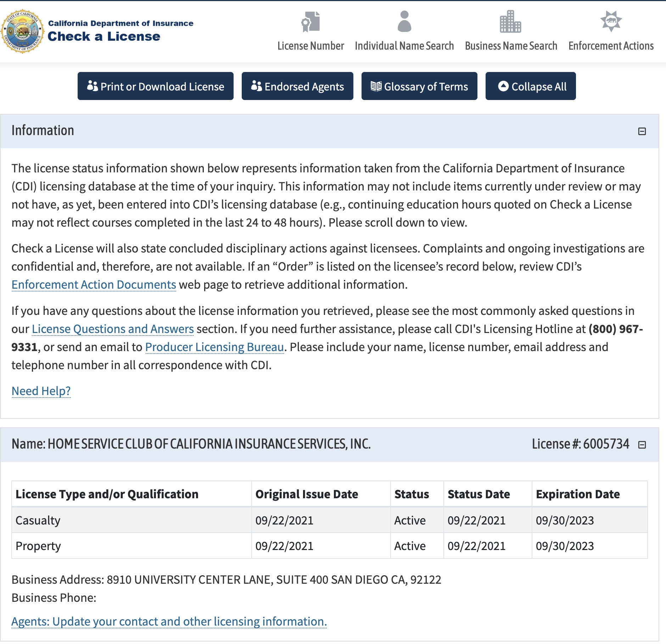Click the Endorsed Agents button

coord(297,86)
